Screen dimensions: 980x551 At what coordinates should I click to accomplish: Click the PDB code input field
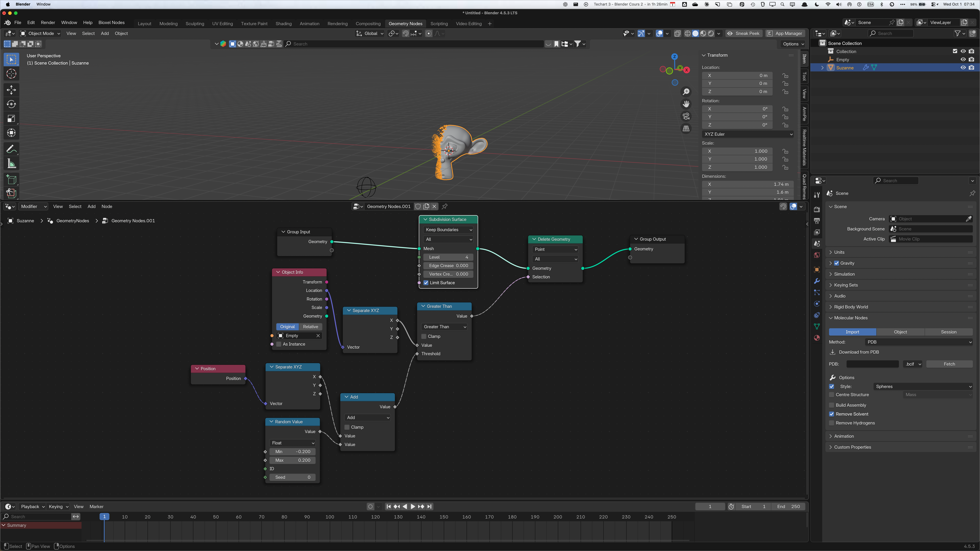click(872, 364)
